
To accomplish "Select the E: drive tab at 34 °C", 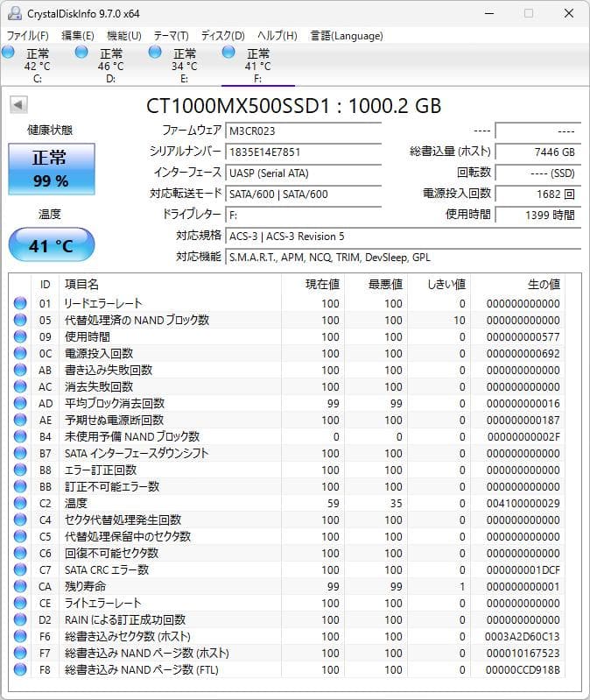I will click(x=184, y=65).
